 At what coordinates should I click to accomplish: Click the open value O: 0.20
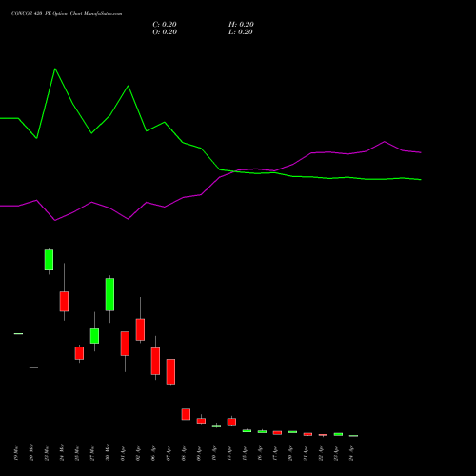coord(165,32)
